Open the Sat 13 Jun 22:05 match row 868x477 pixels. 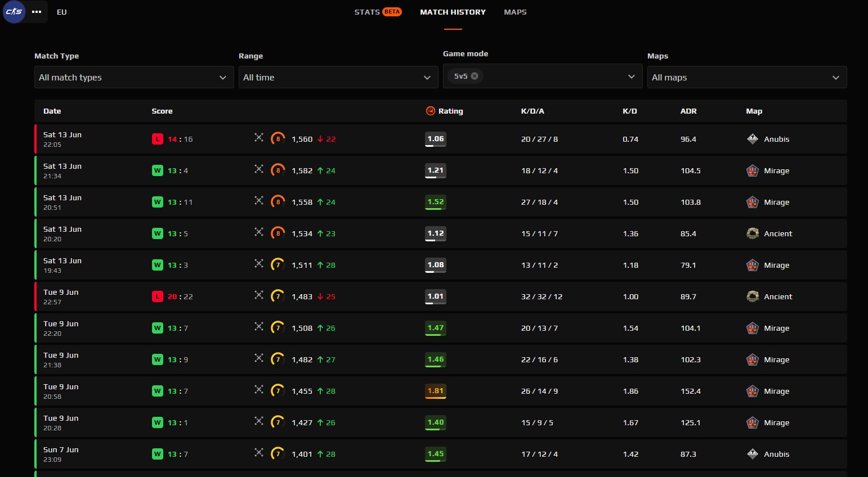coord(441,139)
